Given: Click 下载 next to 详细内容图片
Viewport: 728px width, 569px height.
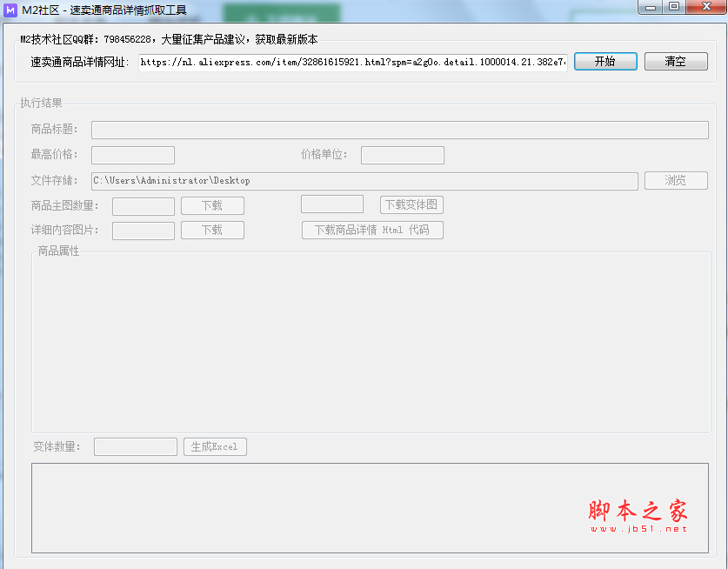Looking at the screenshot, I should tap(212, 230).
